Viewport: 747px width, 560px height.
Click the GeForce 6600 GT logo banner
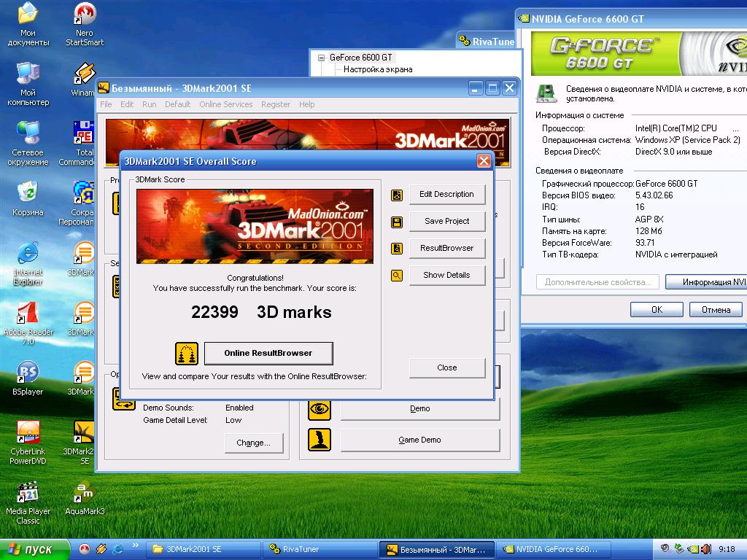click(x=638, y=54)
